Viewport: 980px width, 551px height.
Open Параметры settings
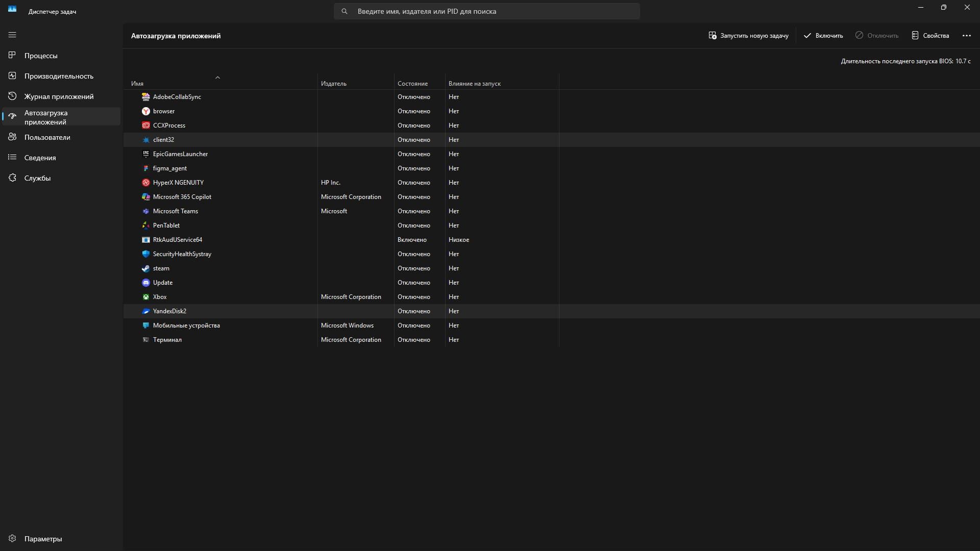click(x=61, y=539)
